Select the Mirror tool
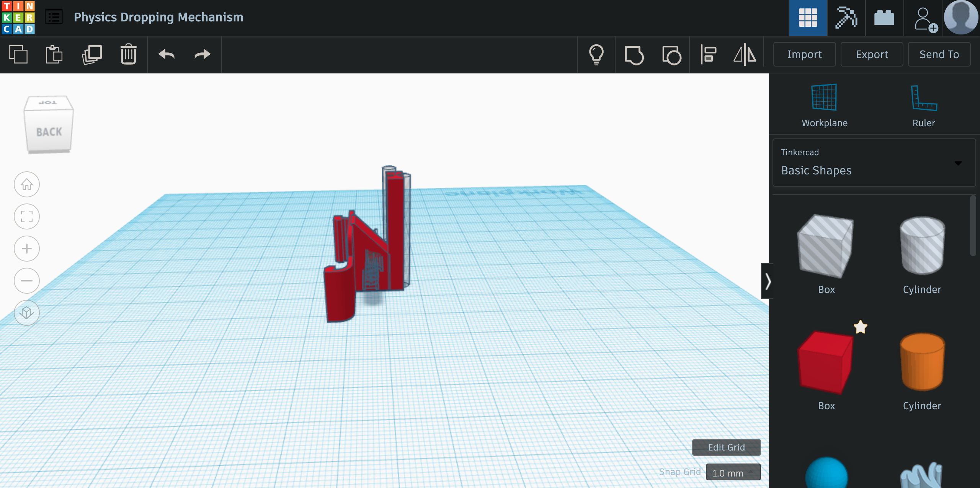 coord(745,54)
